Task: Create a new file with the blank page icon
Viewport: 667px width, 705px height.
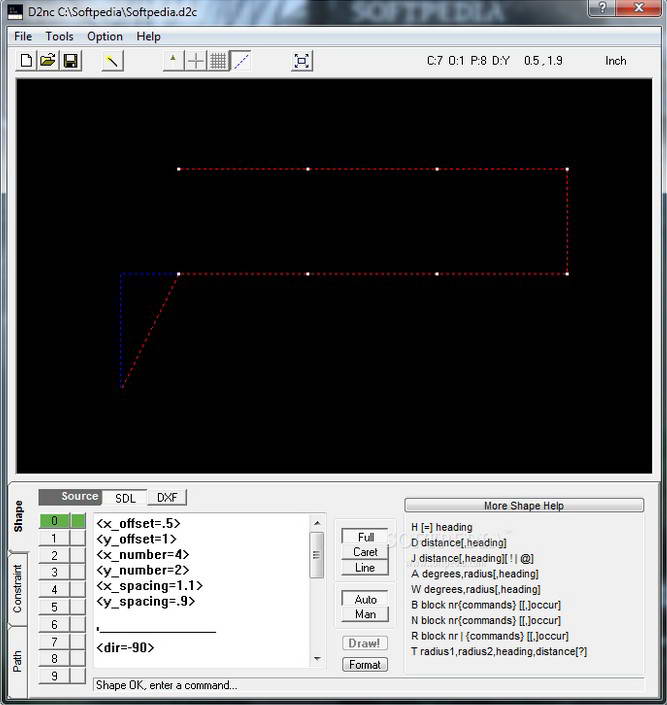Action: click(26, 61)
